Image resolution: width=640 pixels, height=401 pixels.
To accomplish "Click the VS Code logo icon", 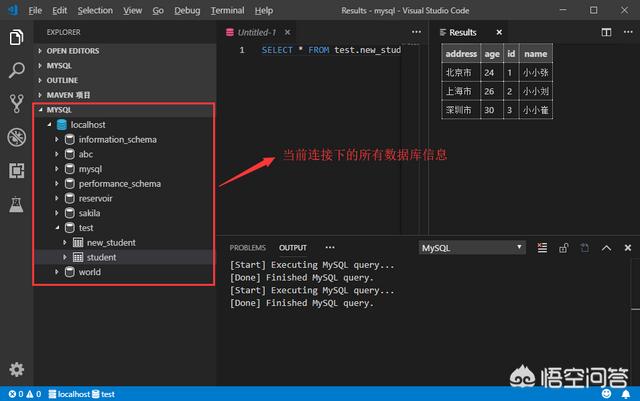I will (13, 10).
